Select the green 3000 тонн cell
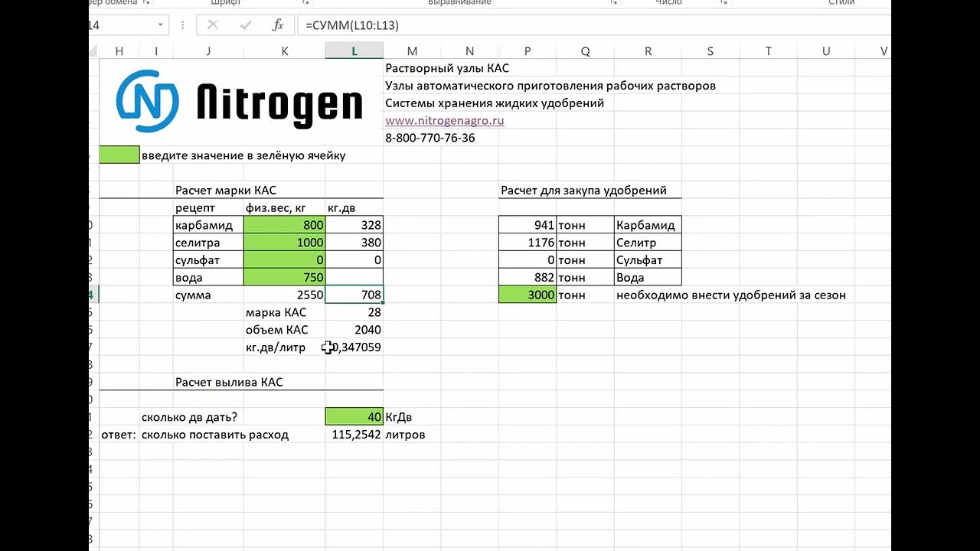 point(528,295)
